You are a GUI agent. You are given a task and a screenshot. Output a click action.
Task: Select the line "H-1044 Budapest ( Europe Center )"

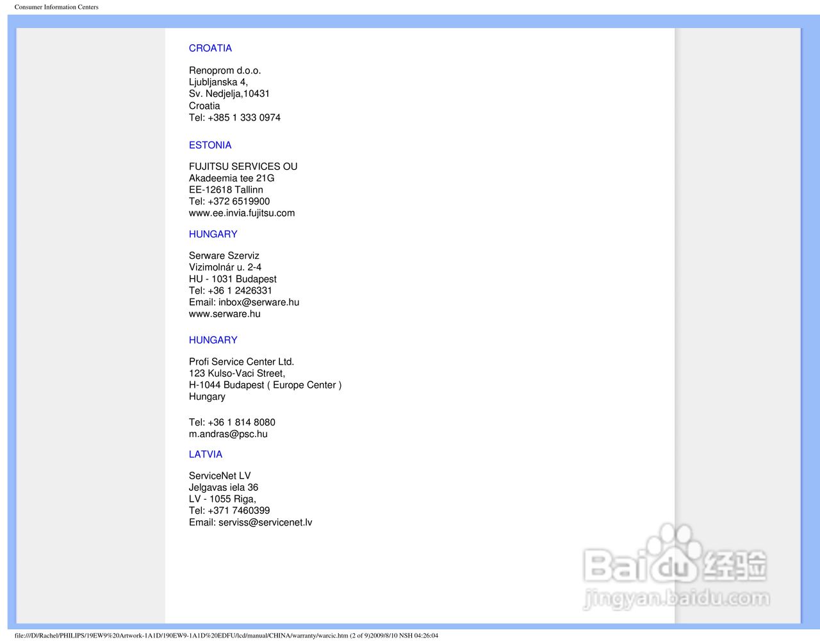tap(265, 385)
